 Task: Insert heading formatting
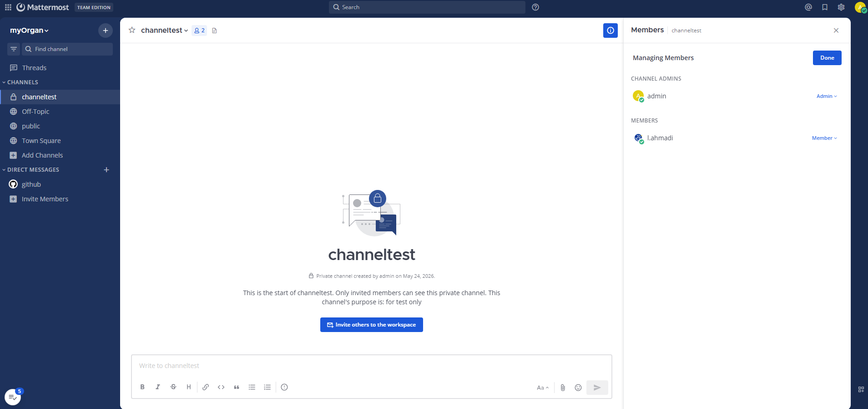point(189,387)
